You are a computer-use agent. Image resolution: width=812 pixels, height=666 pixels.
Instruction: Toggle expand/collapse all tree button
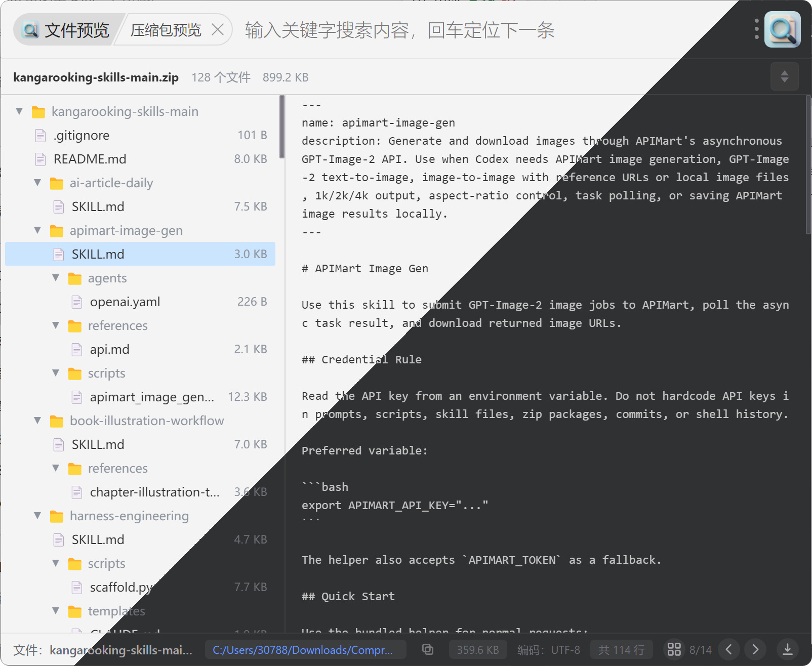[784, 76]
